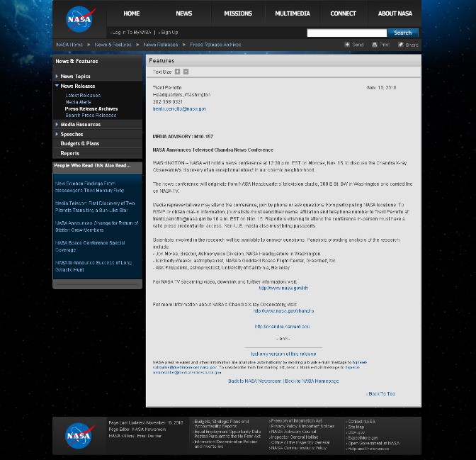
Task: Open Inspector General Hotline footer link
Action: click(293, 437)
